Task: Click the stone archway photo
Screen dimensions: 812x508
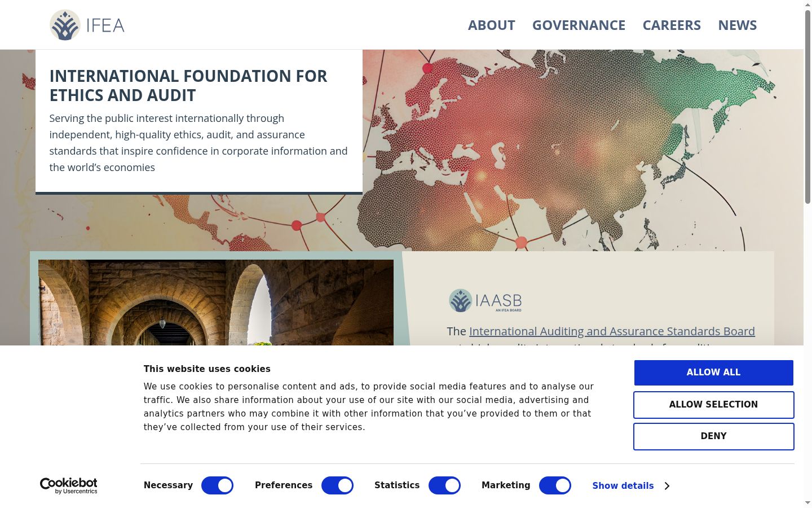Action: (x=216, y=303)
